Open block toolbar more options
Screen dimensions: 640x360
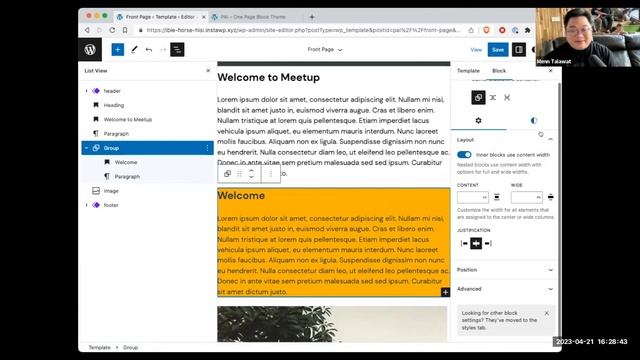270,174
